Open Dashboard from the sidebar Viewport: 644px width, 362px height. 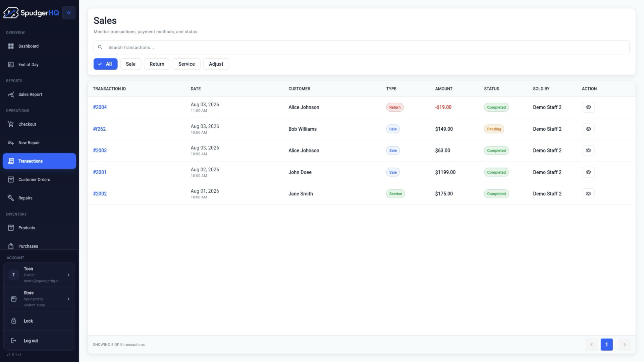coord(39,46)
